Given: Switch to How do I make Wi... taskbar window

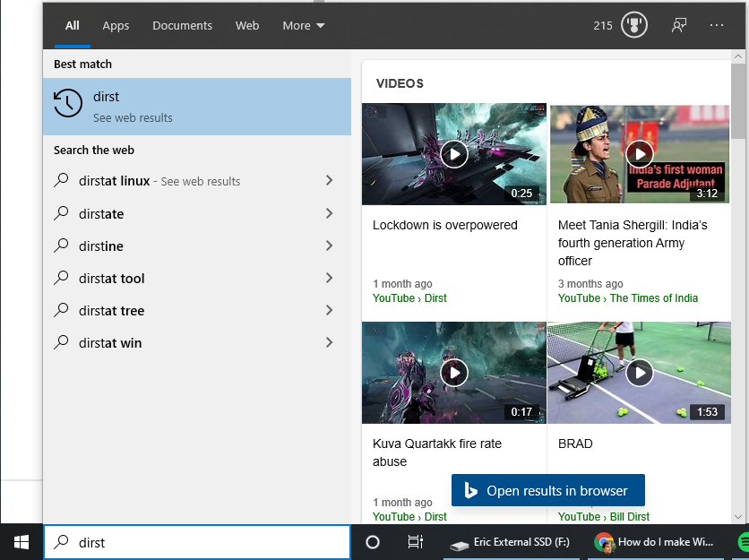Looking at the screenshot, I should tap(656, 542).
